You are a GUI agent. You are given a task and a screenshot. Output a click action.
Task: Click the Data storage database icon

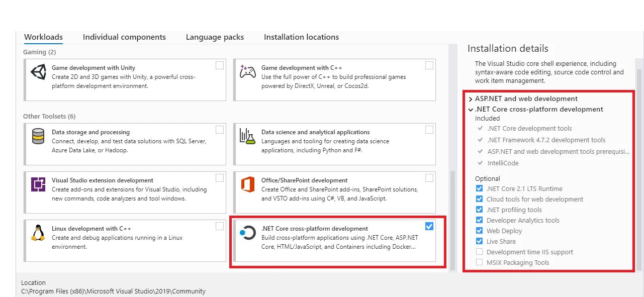38,136
